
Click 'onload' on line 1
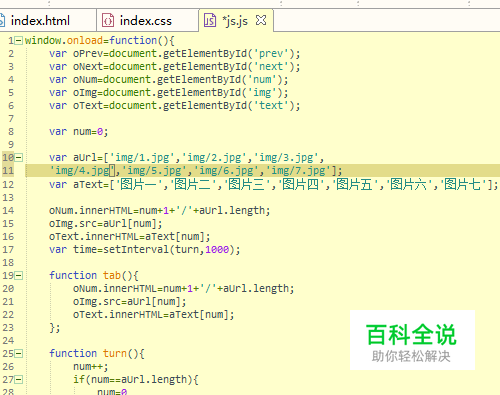(x=85, y=41)
